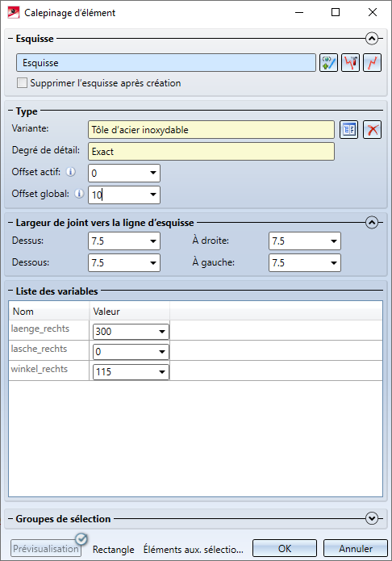This screenshot has width=392, height=561.
Task: Open the À droite joint width dropdown
Action: click(x=334, y=241)
